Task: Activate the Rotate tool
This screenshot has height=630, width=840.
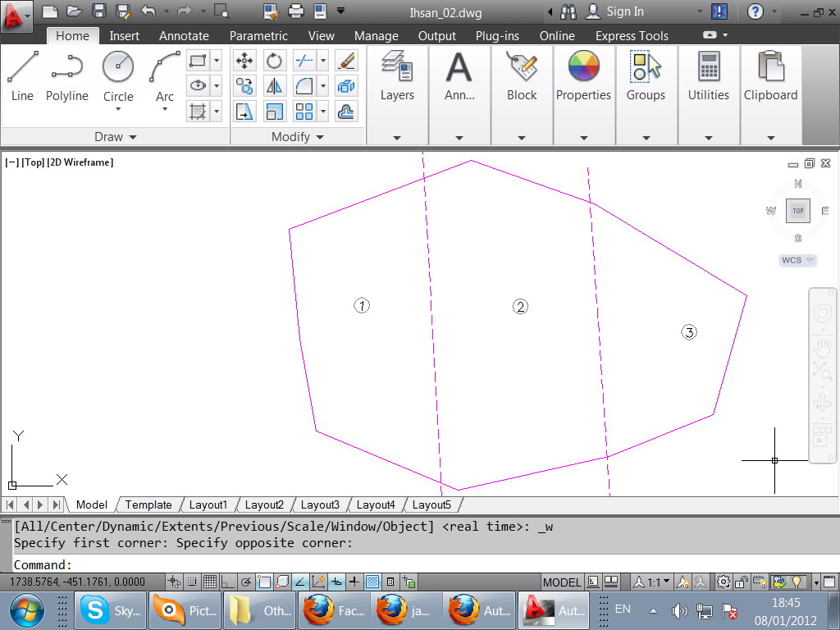Action: click(x=274, y=61)
